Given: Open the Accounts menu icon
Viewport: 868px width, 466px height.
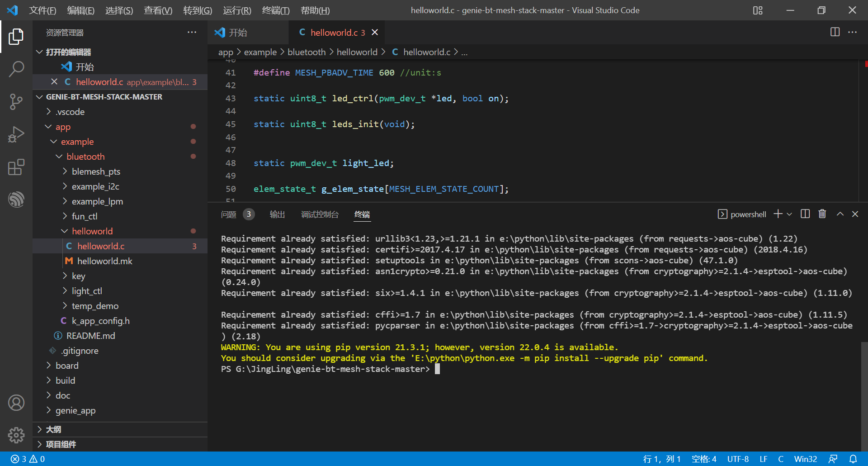Looking at the screenshot, I should coord(16,403).
